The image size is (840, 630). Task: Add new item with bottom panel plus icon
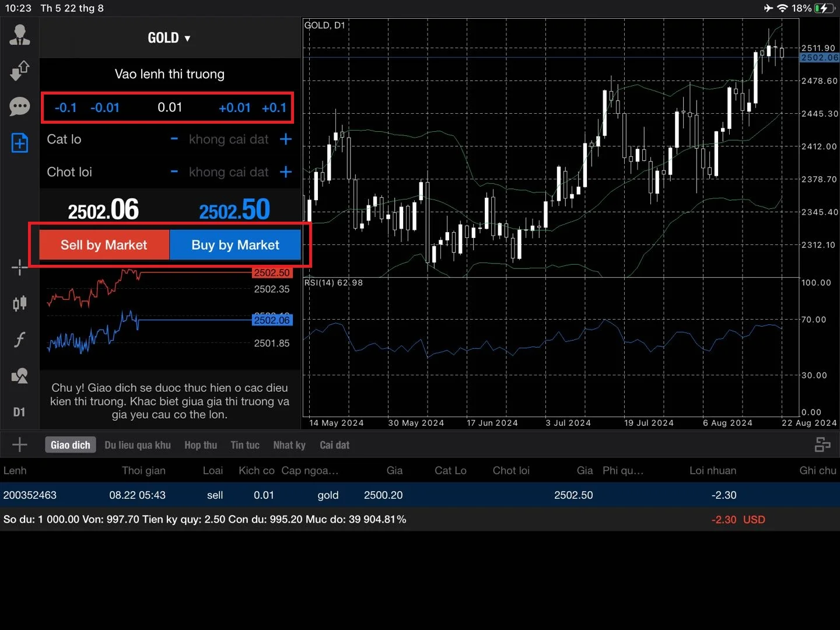19,445
